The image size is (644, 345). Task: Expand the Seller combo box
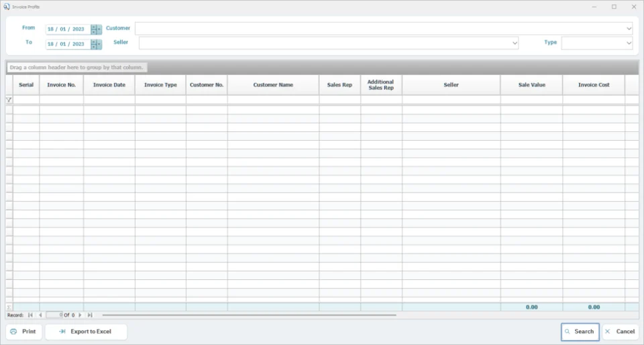click(x=515, y=43)
